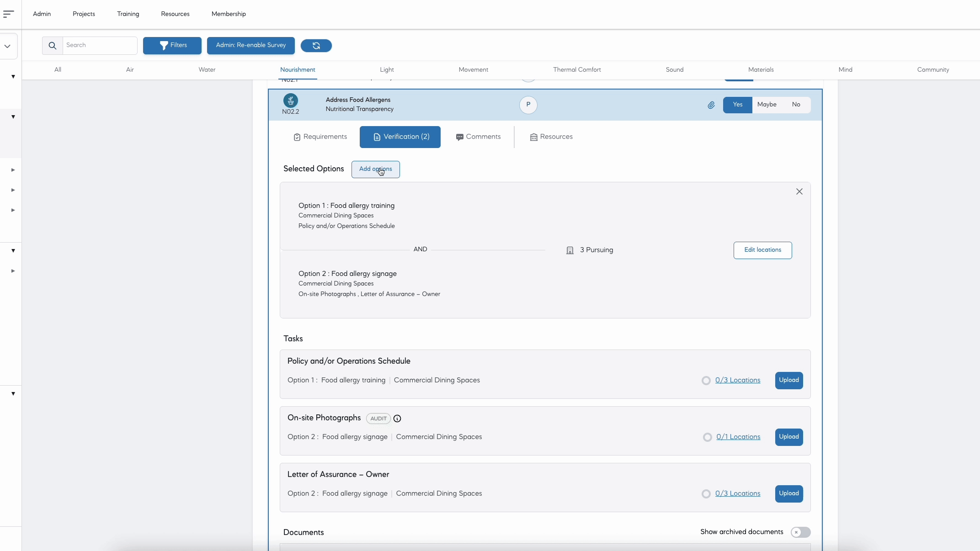Switch to the Community concept tab
The width and height of the screenshot is (980, 551).
[x=933, y=70]
